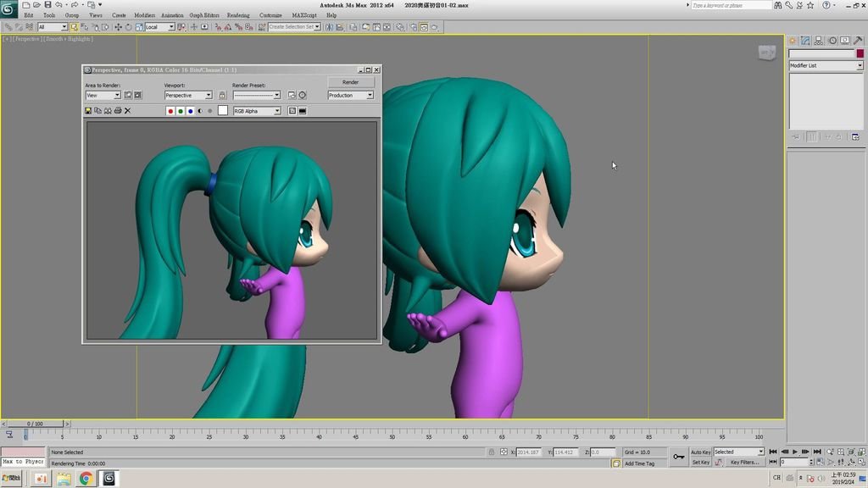The image size is (868, 488).
Task: Activate the Select Object tool
Action: tap(75, 27)
